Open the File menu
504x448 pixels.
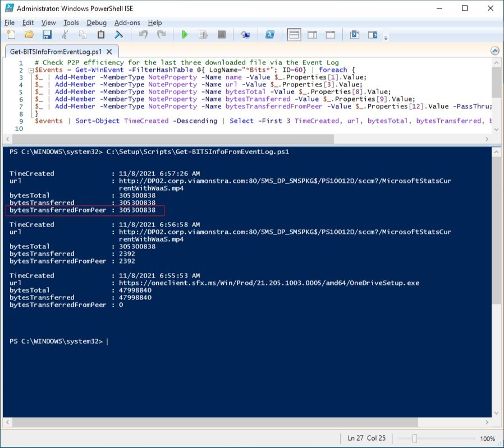click(10, 22)
